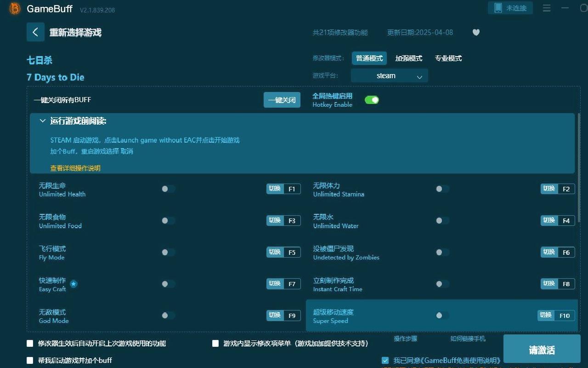The width and height of the screenshot is (588, 368).
Task: Open the 操作步骤 link
Action: 406,339
